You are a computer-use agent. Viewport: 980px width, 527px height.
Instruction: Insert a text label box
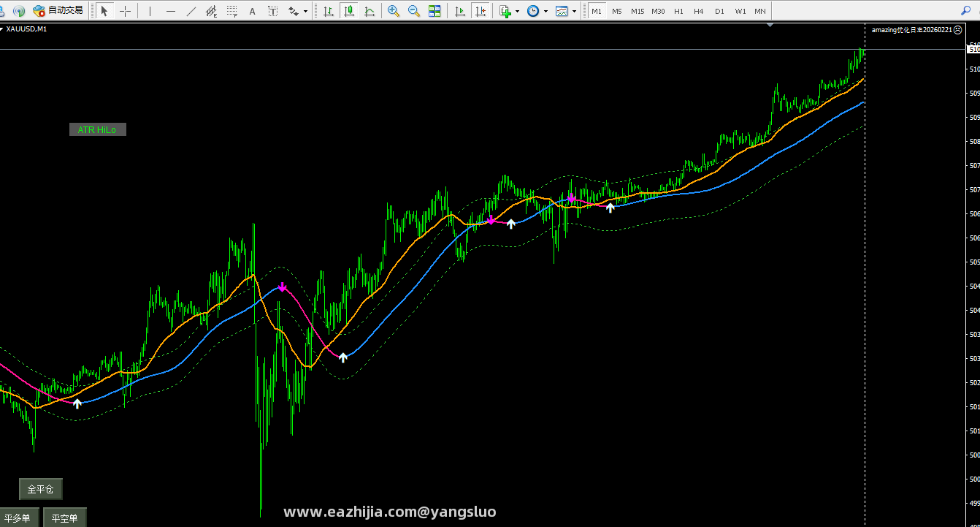click(x=273, y=11)
